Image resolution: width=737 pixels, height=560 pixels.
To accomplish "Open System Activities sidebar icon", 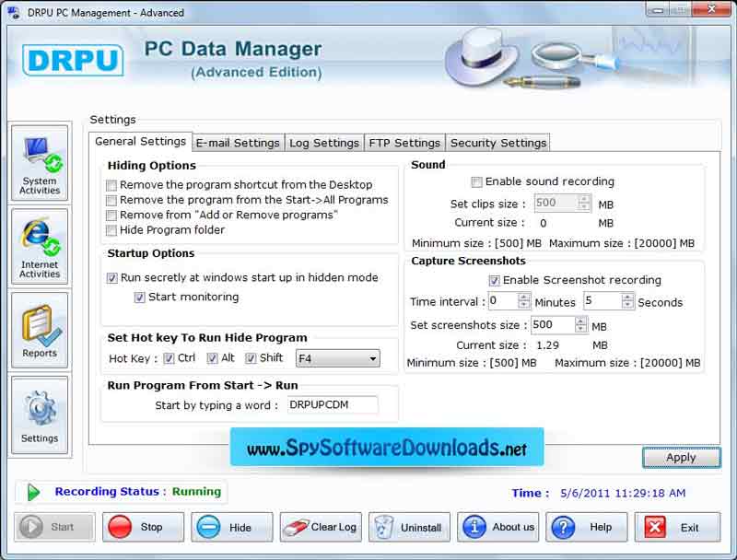I will pyautogui.click(x=40, y=163).
